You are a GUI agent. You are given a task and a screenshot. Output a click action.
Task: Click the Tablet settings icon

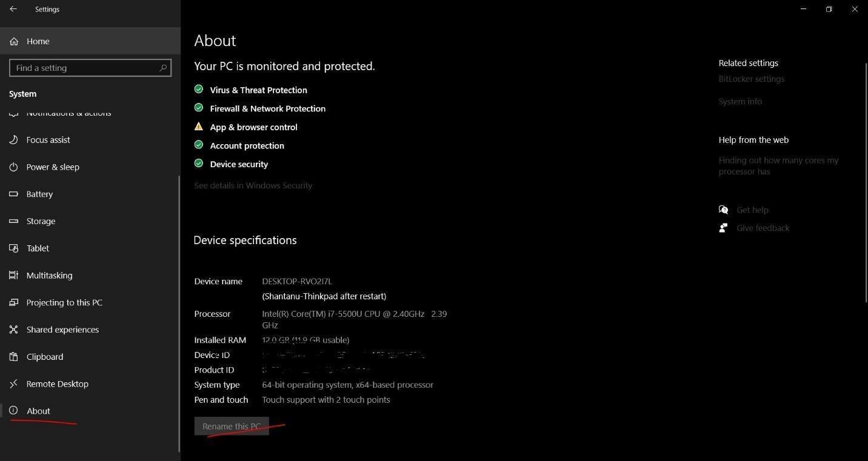coord(13,248)
